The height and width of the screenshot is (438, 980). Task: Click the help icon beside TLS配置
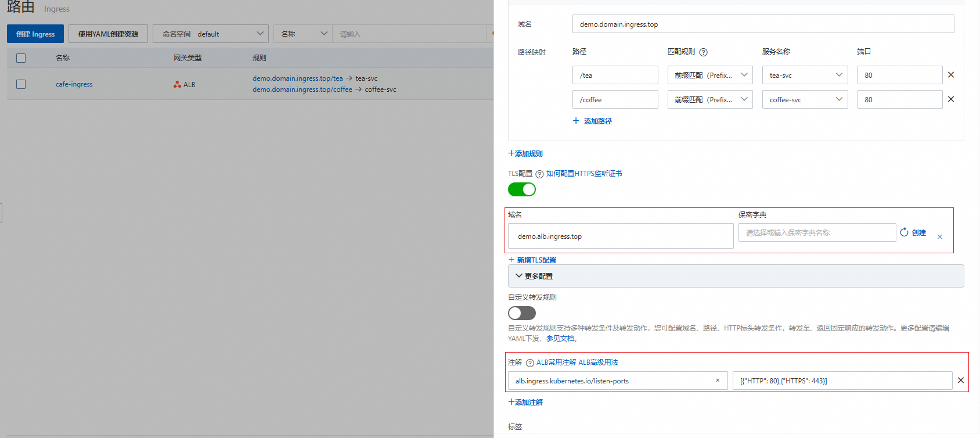539,174
